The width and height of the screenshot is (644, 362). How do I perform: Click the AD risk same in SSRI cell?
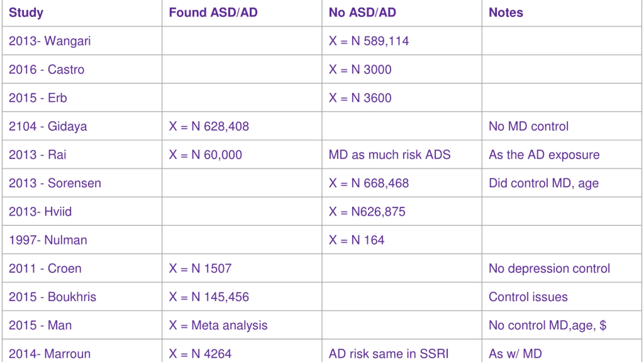point(388,353)
